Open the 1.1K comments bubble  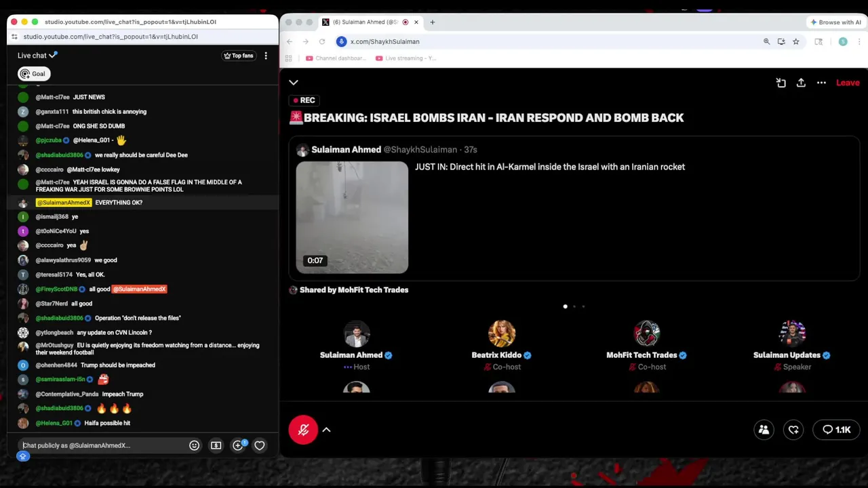pyautogui.click(x=836, y=430)
